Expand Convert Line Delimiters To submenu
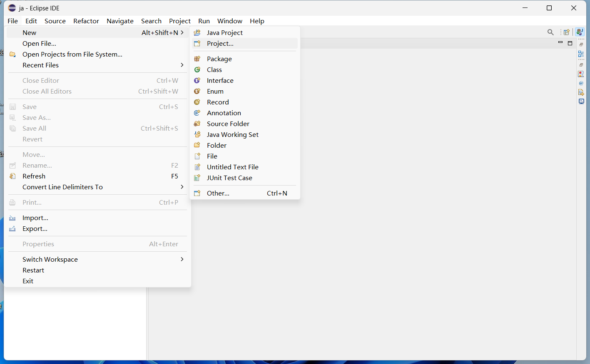Screen dimensions: 590x364 (x=96, y=187)
